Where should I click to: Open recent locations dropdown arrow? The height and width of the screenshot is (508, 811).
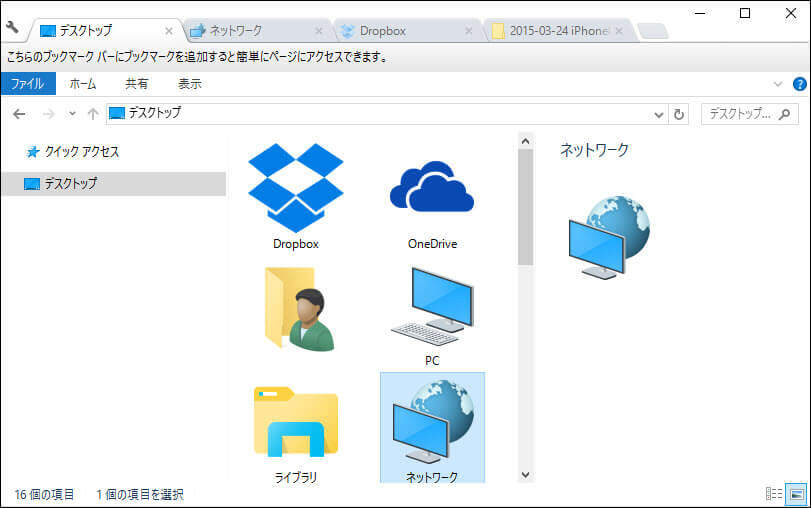click(x=72, y=114)
